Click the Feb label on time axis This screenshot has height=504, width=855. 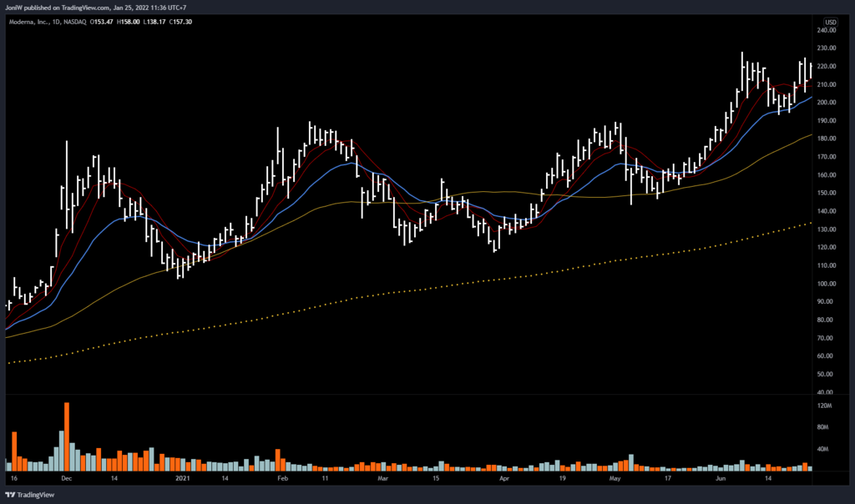(282, 480)
